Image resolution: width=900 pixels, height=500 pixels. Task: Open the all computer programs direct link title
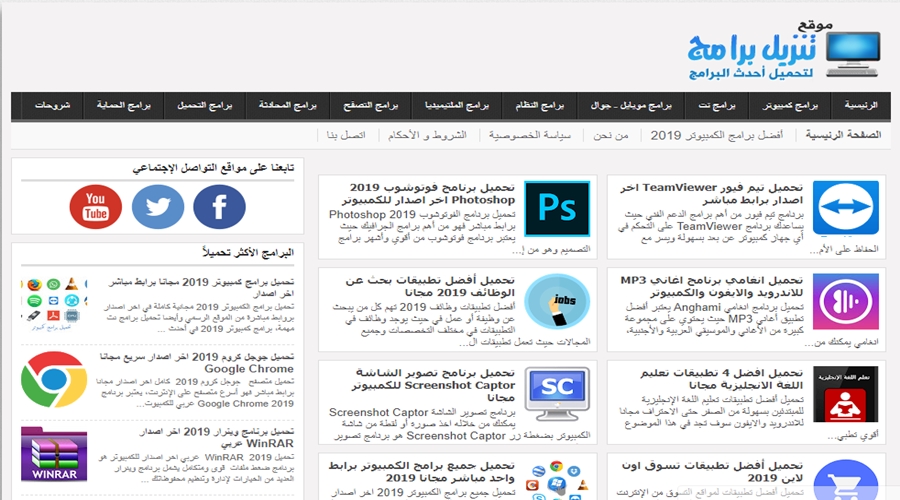(422, 471)
